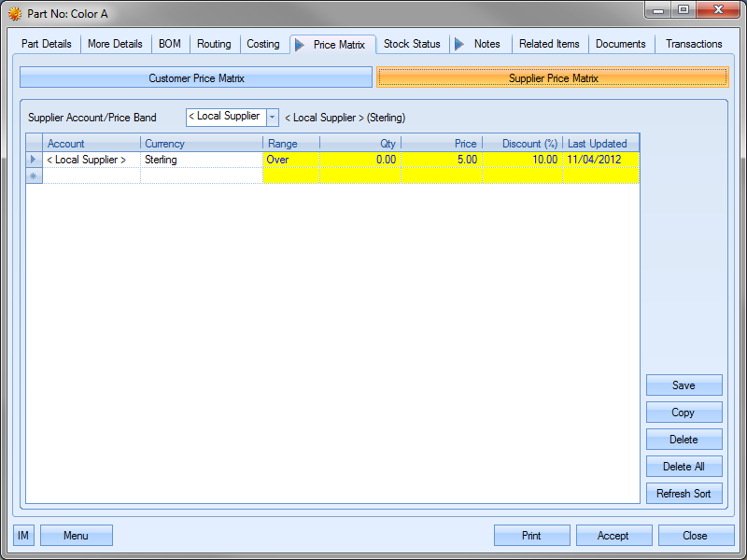Sort by the Last Updated column header
This screenshot has height=560, width=747.
tap(600, 144)
